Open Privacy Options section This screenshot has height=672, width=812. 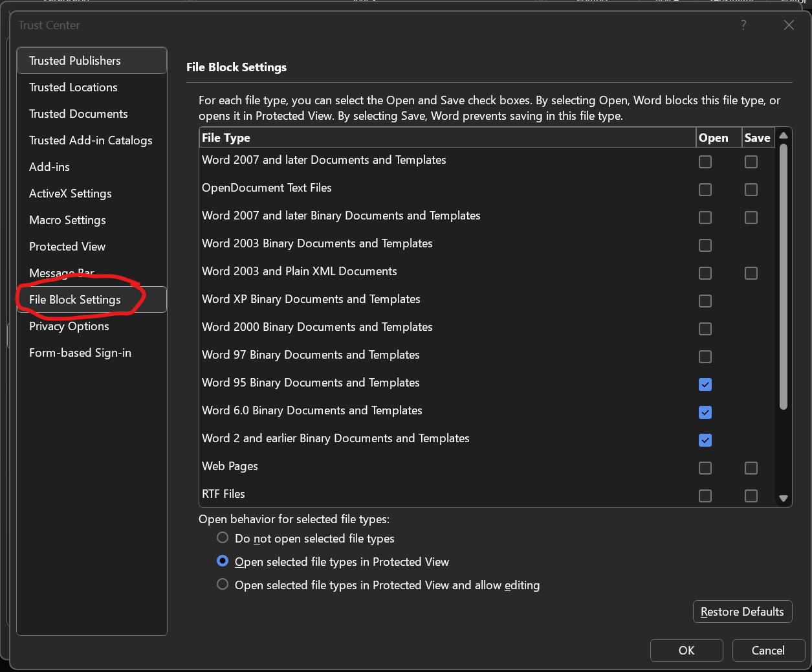pyautogui.click(x=69, y=326)
